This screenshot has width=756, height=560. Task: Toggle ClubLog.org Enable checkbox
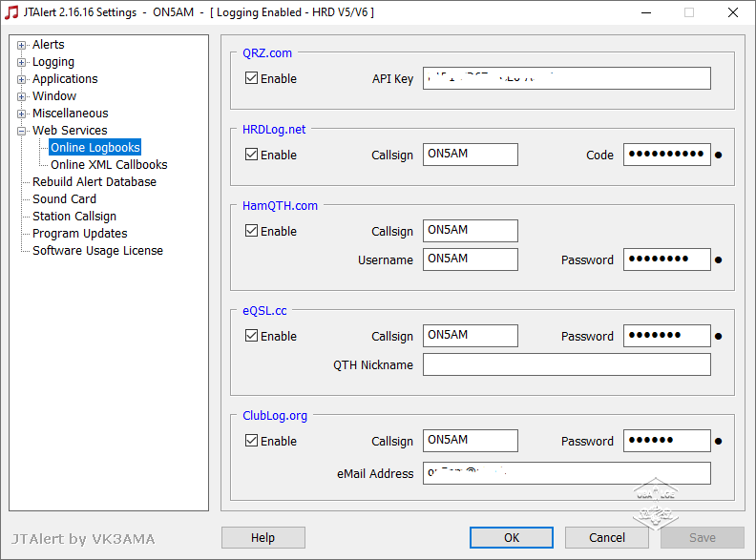point(251,441)
